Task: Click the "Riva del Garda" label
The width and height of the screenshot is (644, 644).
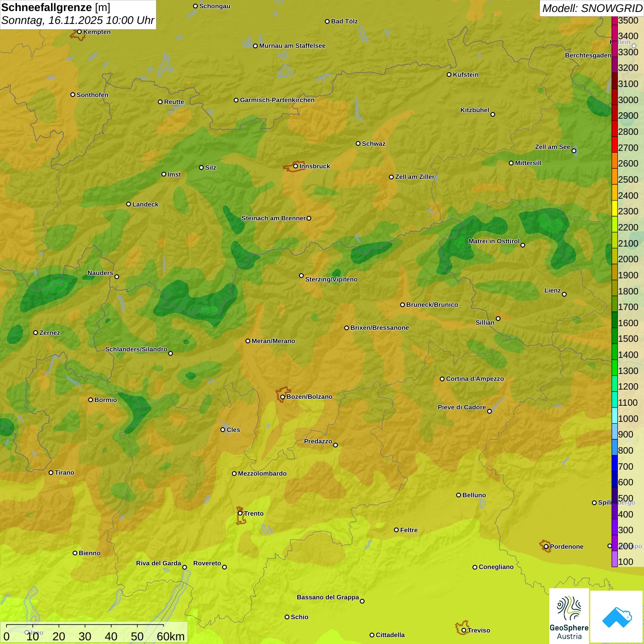Action: tap(159, 563)
